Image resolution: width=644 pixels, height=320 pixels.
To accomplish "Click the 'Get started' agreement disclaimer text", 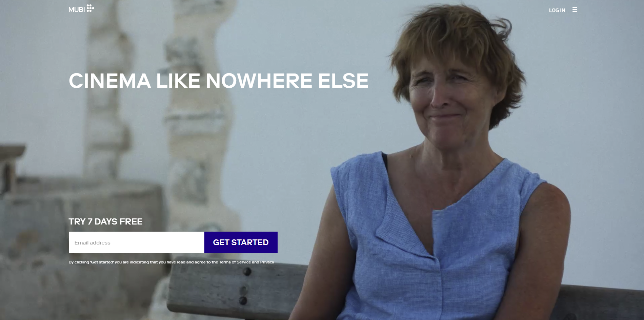I will coord(171,262).
